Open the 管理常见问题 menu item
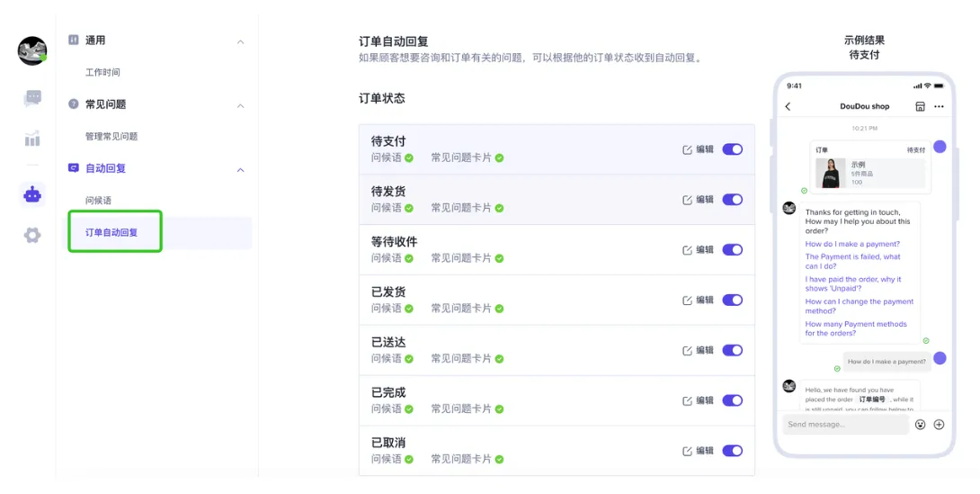The width and height of the screenshot is (980, 494). coord(111,136)
